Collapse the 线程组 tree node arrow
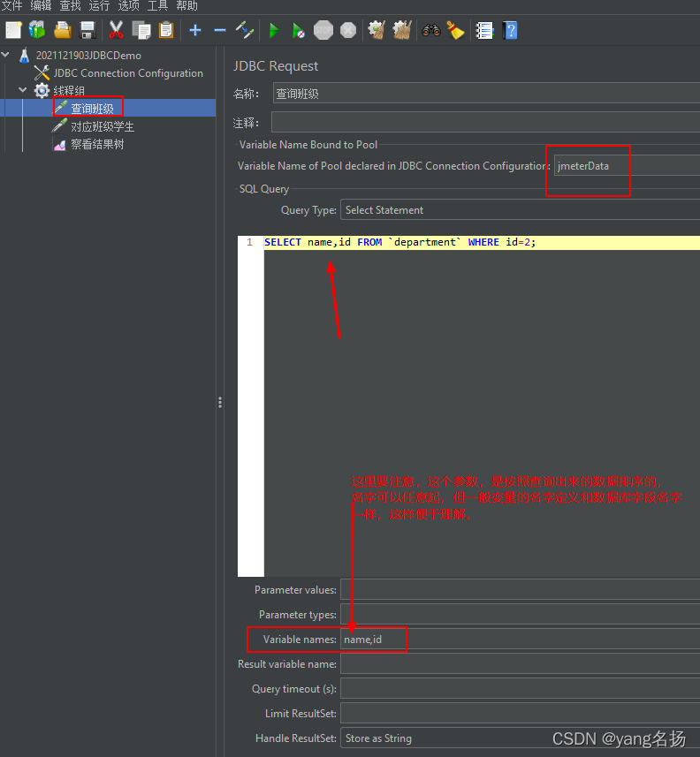 tap(23, 90)
